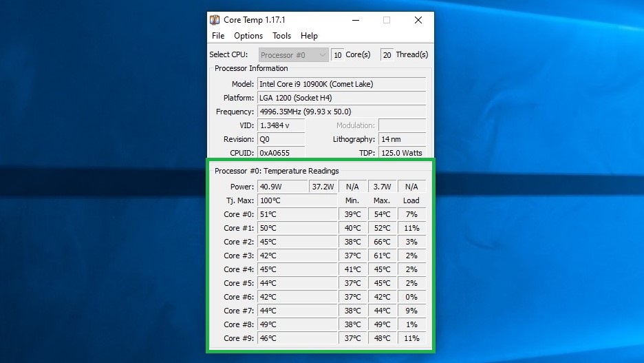Click Core #3 current temperature 42°C
This screenshot has width=644, height=363.
point(297,256)
